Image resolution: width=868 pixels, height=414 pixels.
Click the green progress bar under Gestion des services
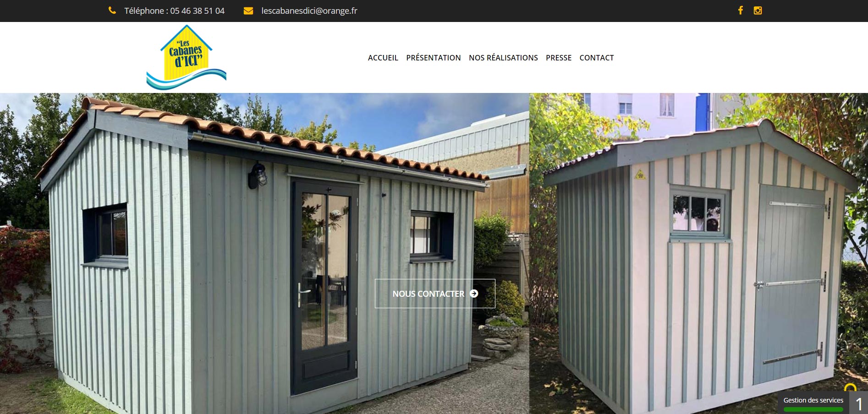click(x=813, y=409)
